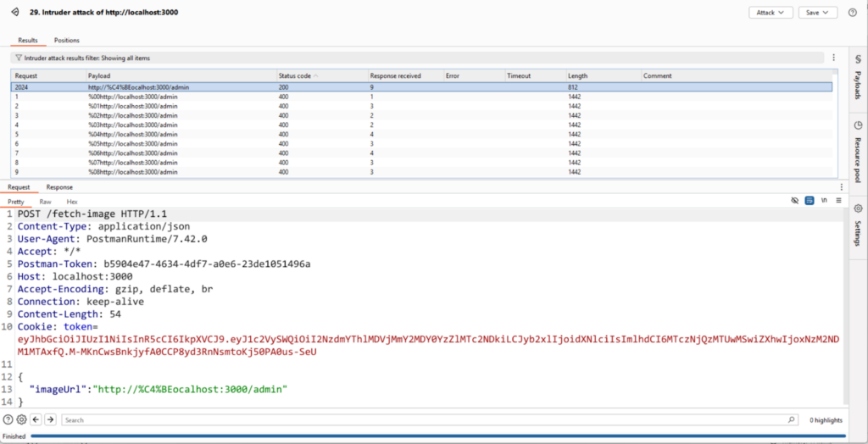The height and width of the screenshot is (444, 868).
Task: Click the search settings gear icon
Action: (x=21, y=419)
